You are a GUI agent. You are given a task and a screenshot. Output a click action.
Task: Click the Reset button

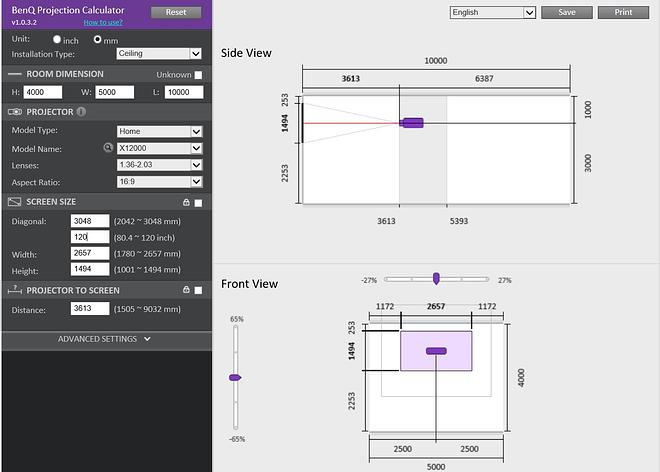tap(176, 12)
